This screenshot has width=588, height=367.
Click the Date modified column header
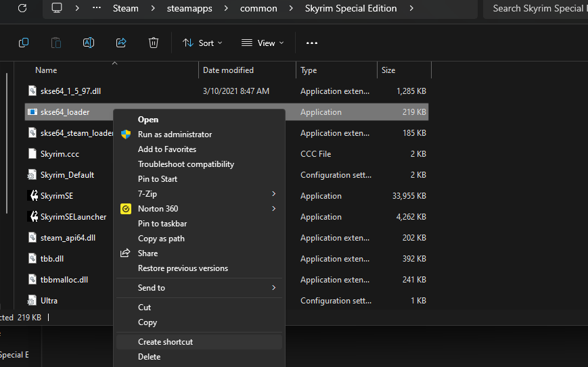pyautogui.click(x=228, y=70)
